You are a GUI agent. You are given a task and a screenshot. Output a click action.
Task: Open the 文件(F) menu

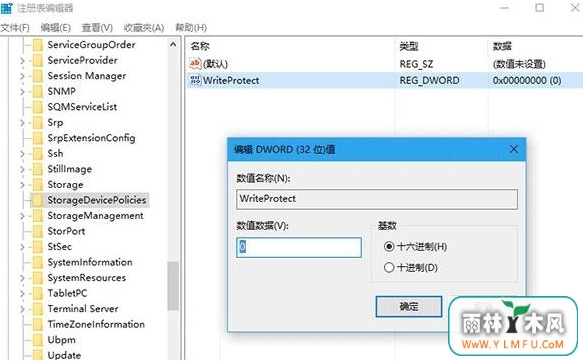[x=15, y=28]
